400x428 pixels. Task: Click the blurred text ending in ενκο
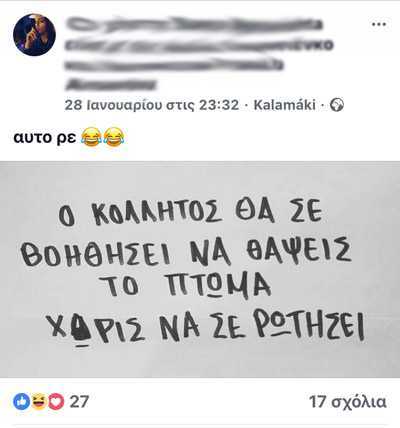click(x=199, y=45)
